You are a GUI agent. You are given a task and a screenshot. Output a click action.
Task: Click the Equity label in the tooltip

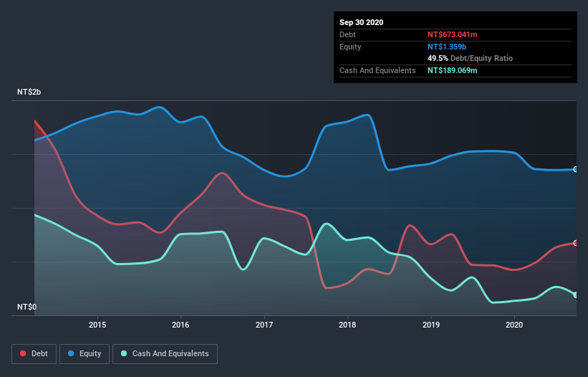pyautogui.click(x=350, y=47)
